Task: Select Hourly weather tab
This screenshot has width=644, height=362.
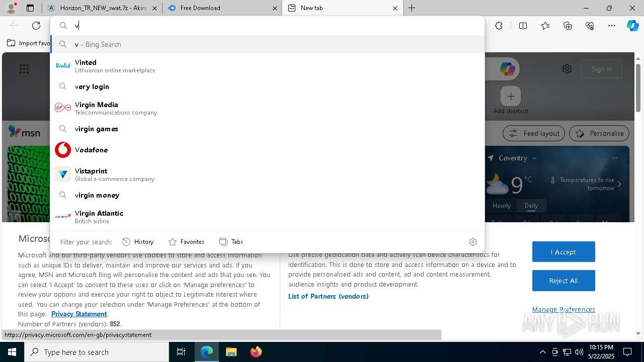Action: point(502,206)
